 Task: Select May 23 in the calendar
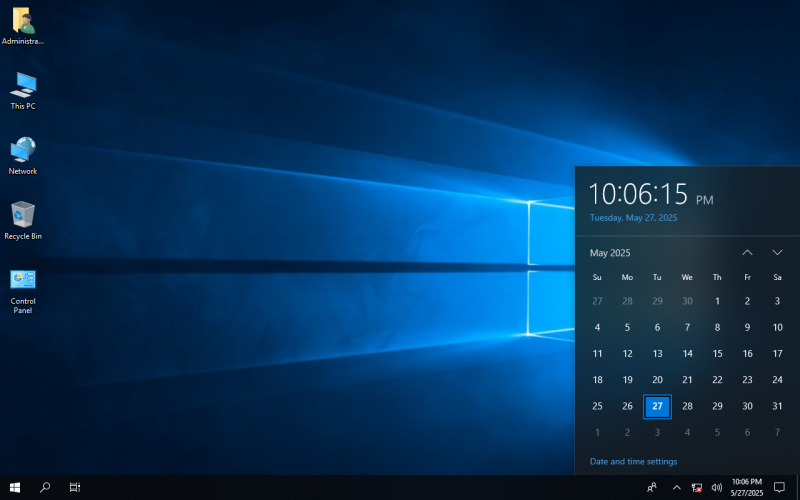click(747, 380)
